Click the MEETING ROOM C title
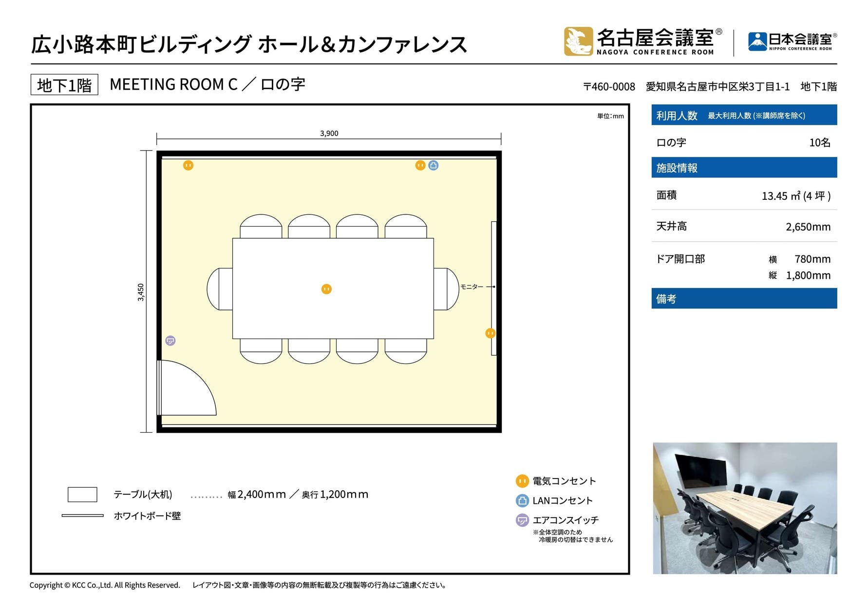The height and width of the screenshot is (614, 868). (x=174, y=84)
